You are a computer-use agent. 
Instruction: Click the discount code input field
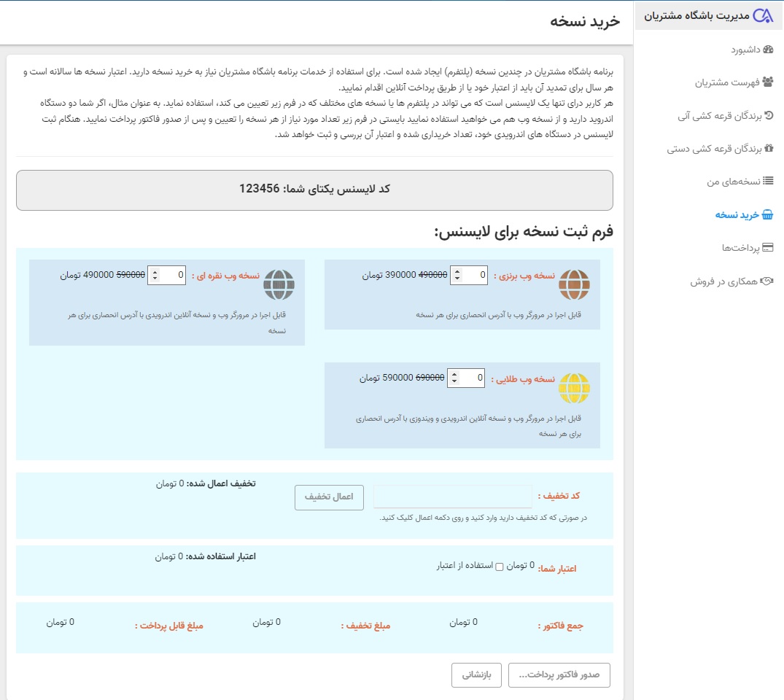coord(453,497)
